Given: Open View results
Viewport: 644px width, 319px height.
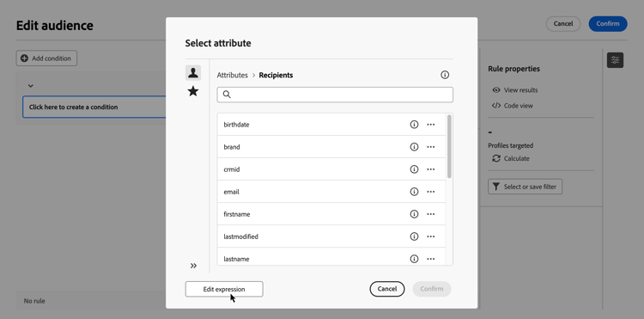Looking at the screenshot, I should [515, 90].
